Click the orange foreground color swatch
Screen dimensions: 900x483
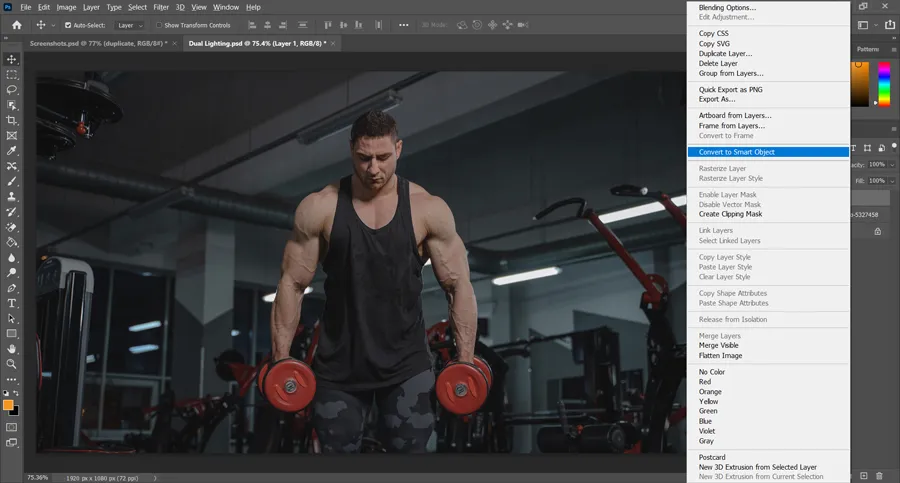click(9, 405)
